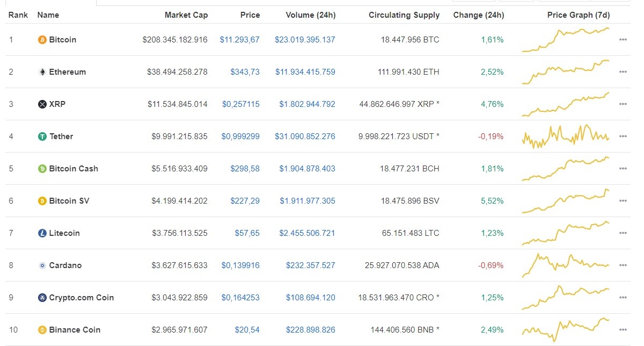Click Ethereum's 24h volume link
Image resolution: width=644 pixels, height=346 pixels.
pyautogui.click(x=305, y=71)
